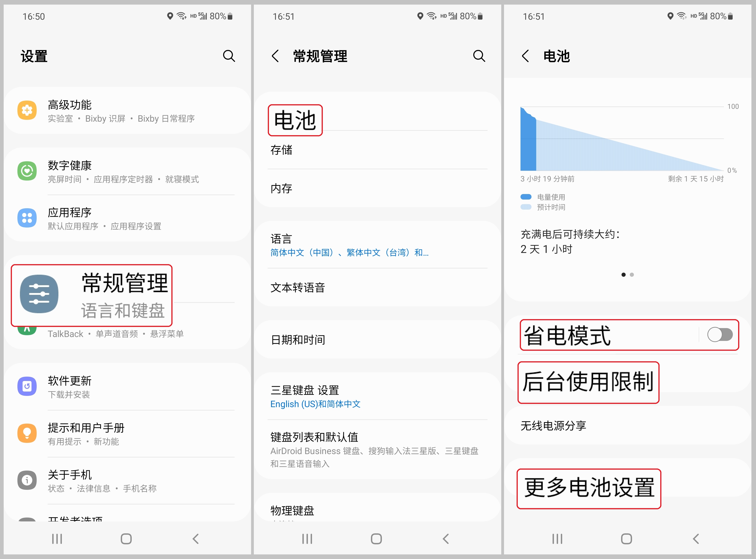Tap recents button in 电池 navigation bar
This screenshot has width=756, height=559.
pos(557,539)
